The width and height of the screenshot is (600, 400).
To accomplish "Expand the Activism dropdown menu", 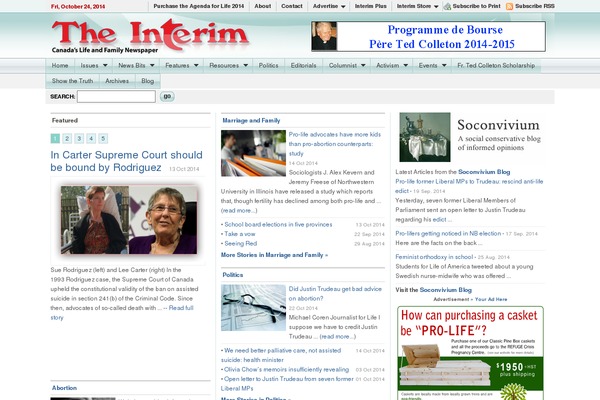I will 392,65.
